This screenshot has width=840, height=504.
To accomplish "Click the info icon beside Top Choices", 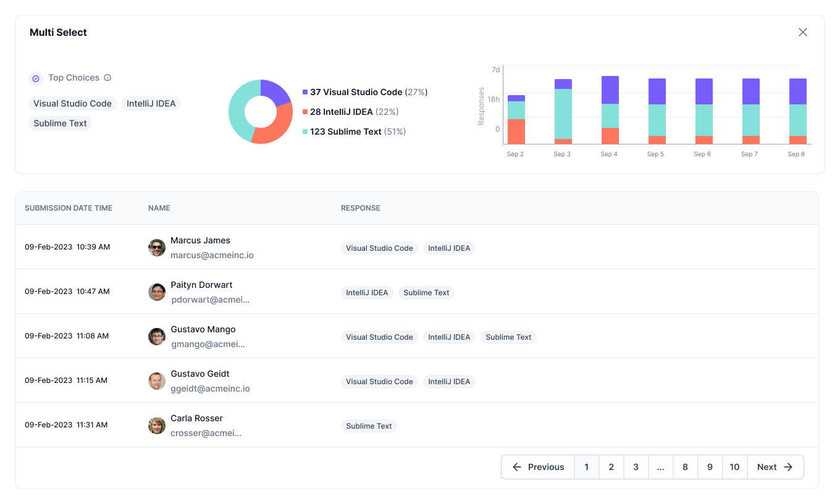I will tap(107, 78).
